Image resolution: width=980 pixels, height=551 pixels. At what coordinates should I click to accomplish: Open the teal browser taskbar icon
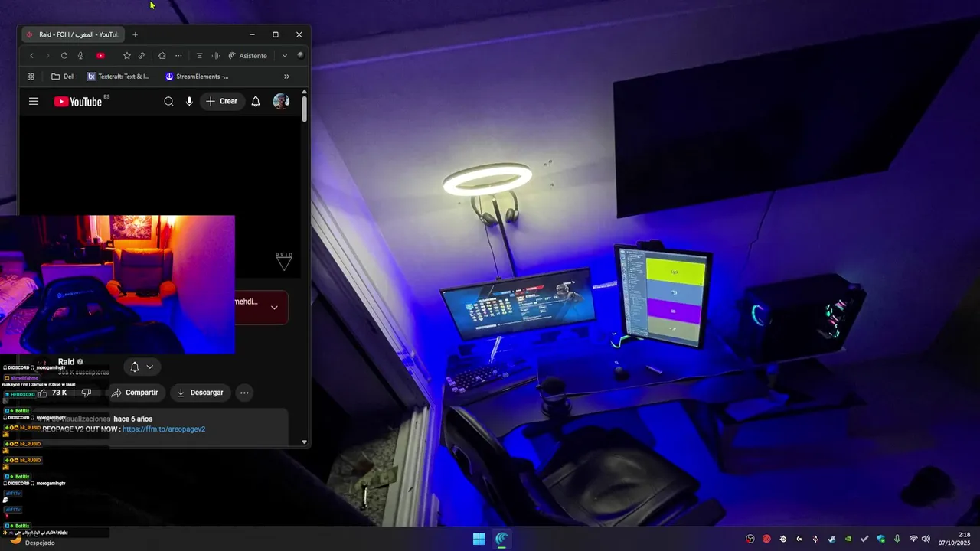[x=502, y=539]
